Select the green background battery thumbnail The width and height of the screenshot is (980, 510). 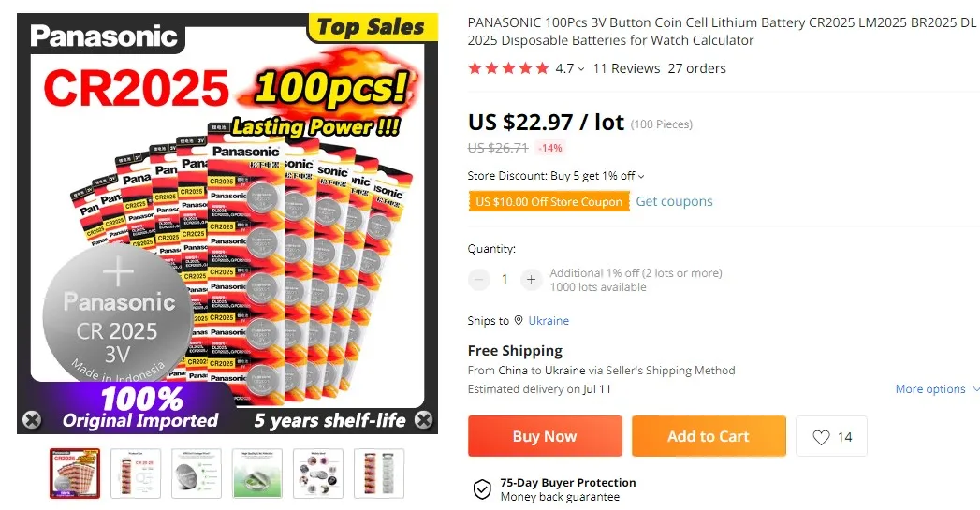tap(257, 474)
